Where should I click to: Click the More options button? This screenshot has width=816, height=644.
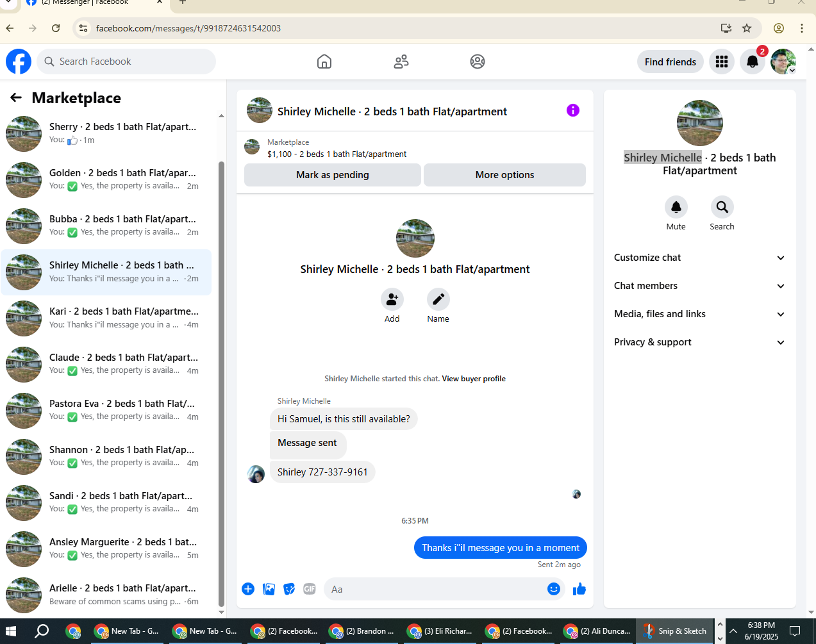(504, 175)
